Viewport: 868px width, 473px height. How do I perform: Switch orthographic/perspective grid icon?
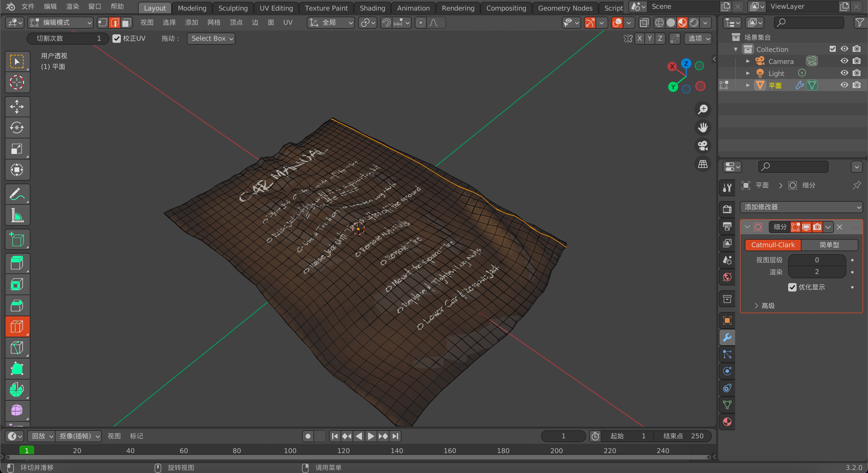703,164
